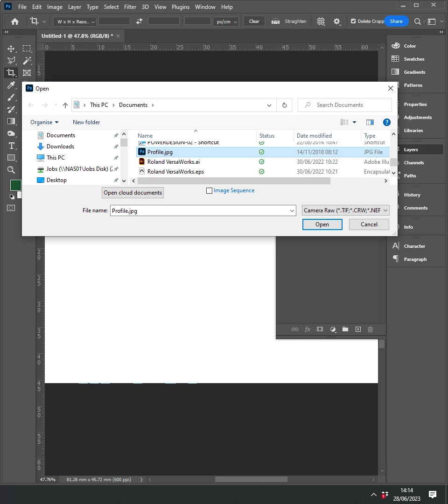Open crop settings gear icon
Image resolution: width=448 pixels, height=504 pixels.
[x=336, y=21]
